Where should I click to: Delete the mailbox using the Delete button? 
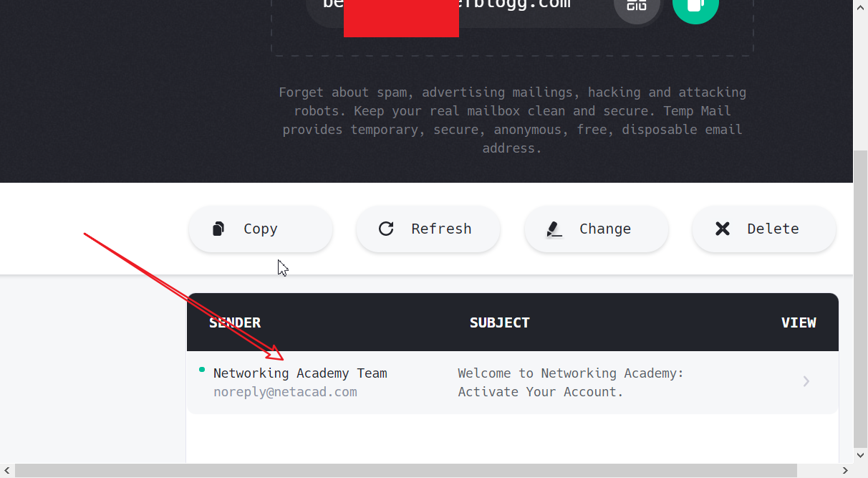coord(763,229)
